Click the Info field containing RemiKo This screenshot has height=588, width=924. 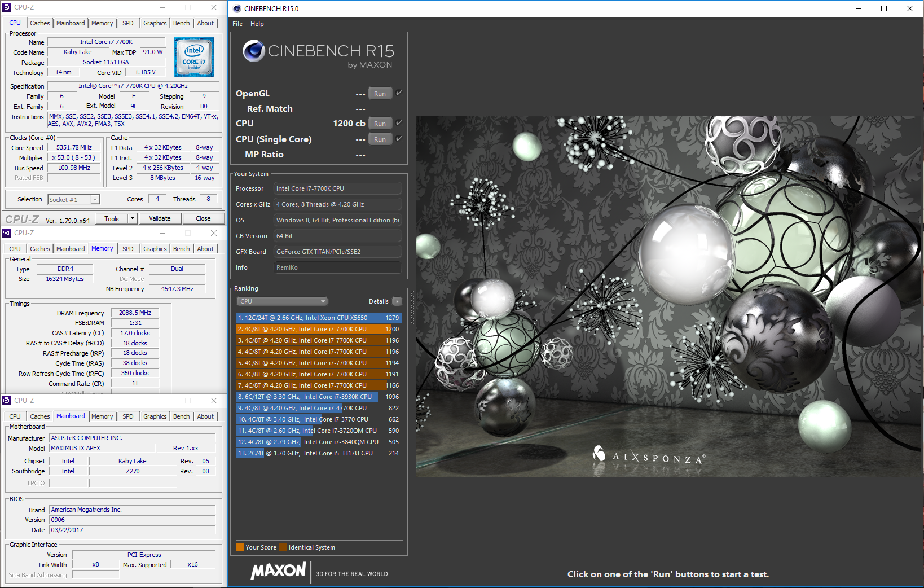[337, 267]
